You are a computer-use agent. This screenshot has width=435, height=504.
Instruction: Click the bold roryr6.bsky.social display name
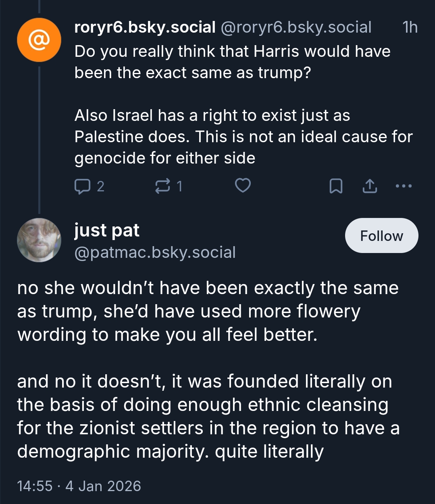[x=145, y=27]
